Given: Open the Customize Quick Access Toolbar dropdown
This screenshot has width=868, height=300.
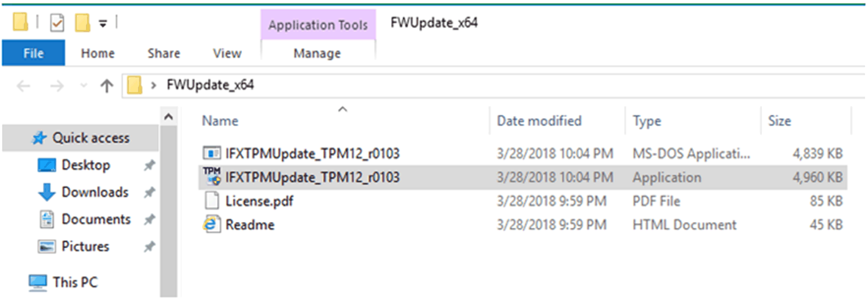Looking at the screenshot, I should (x=103, y=24).
